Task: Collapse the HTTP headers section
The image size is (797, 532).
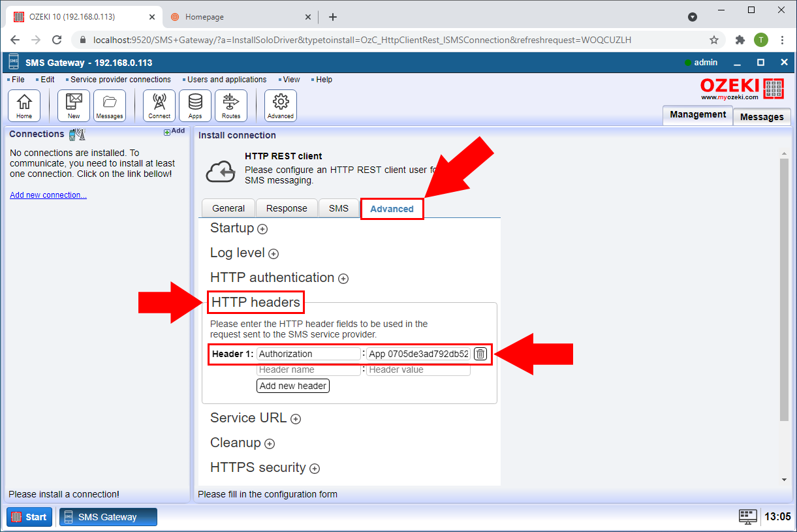Action: click(x=256, y=302)
